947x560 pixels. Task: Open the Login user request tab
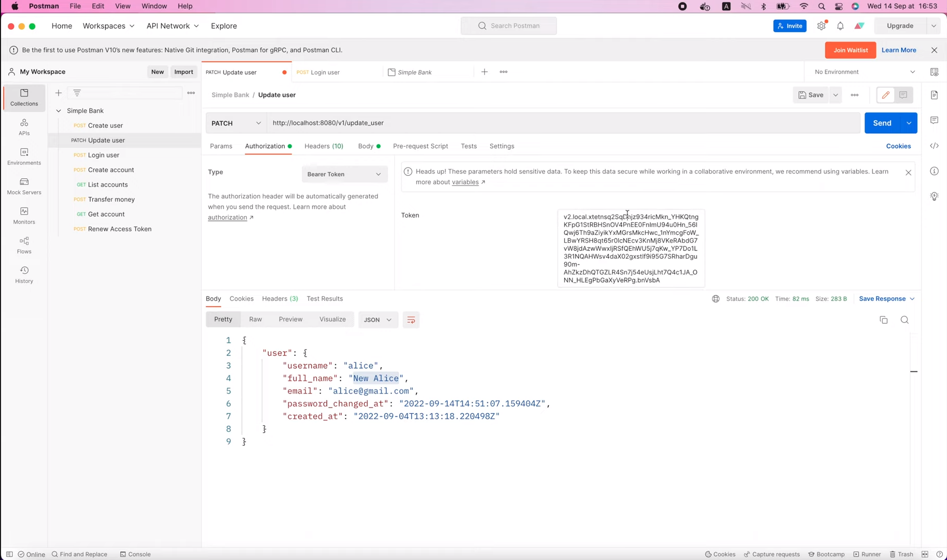pos(337,72)
